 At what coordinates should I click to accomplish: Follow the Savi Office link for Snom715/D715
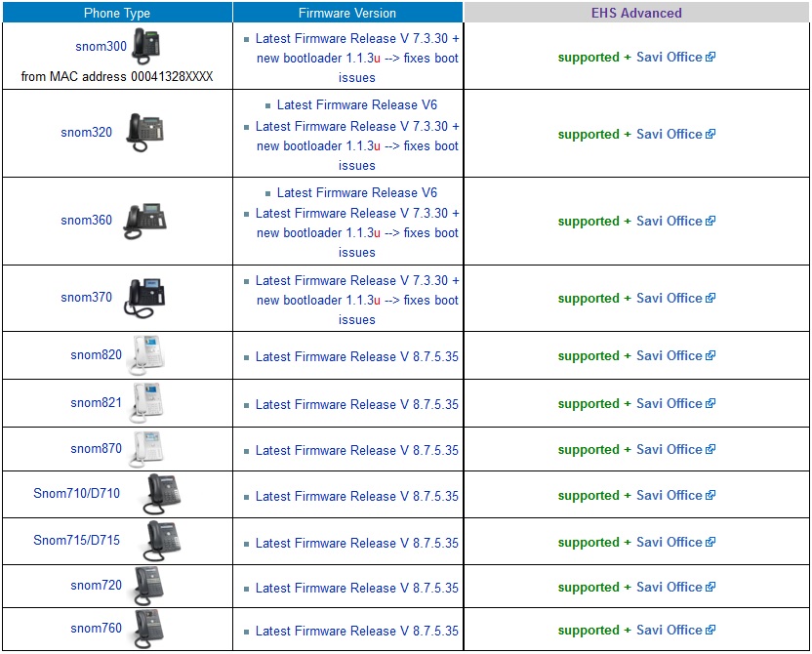pos(675,542)
